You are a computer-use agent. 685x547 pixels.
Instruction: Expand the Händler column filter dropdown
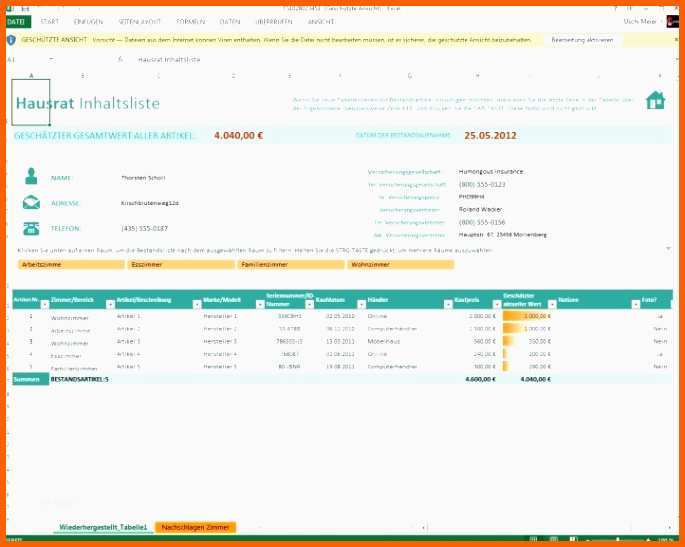(447, 303)
